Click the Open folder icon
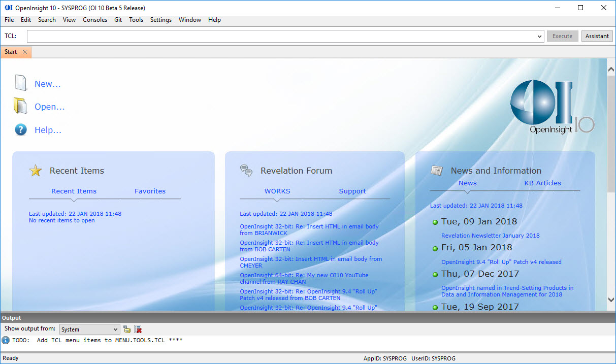 (20, 106)
